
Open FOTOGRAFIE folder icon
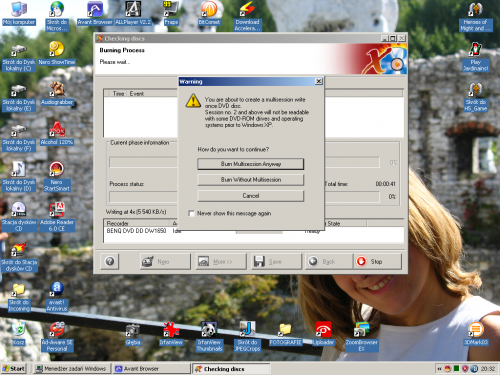tap(285, 333)
